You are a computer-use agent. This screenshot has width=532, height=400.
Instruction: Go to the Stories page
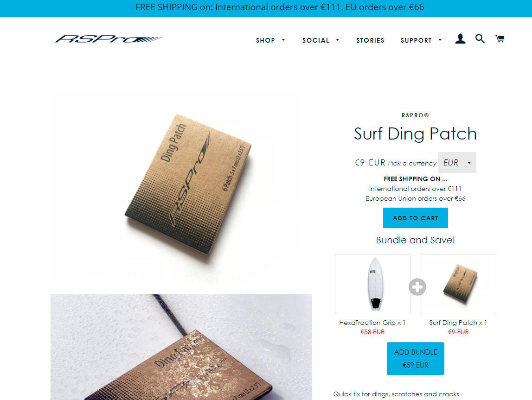click(370, 40)
